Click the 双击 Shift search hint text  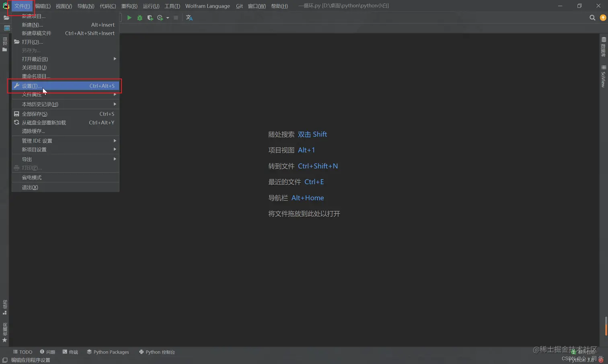[312, 134]
